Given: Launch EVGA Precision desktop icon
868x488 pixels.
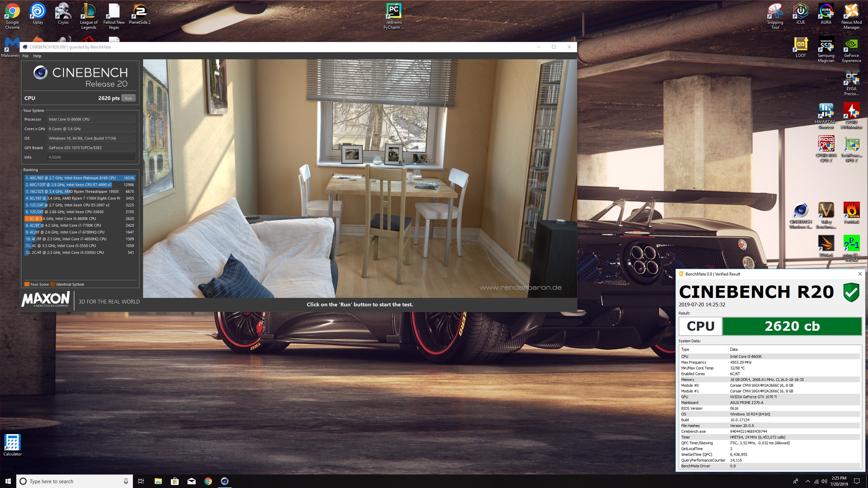Looking at the screenshot, I should point(851,83).
